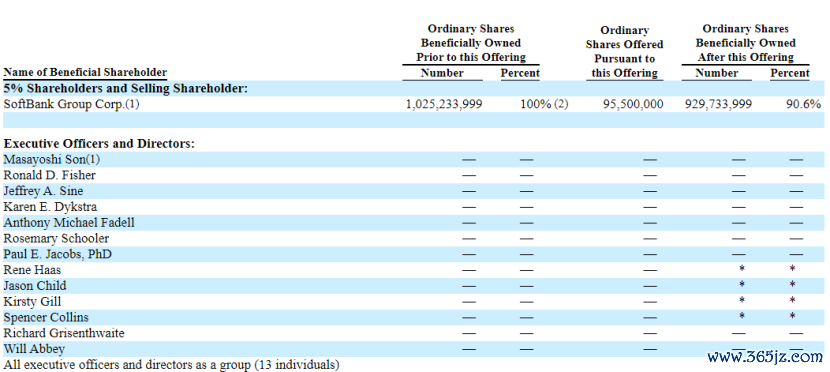Click the Name of Beneficial Shareholder header

pyautogui.click(x=85, y=72)
